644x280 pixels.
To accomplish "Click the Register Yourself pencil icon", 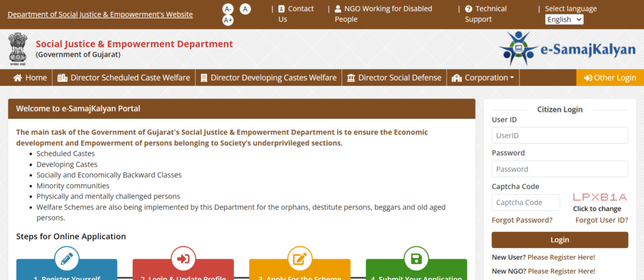I will click(x=67, y=259).
